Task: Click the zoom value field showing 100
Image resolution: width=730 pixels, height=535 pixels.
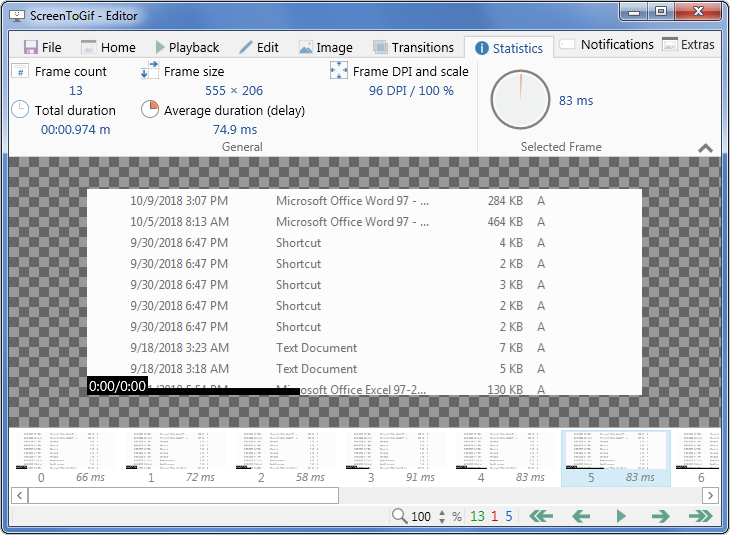Action: 421,516
